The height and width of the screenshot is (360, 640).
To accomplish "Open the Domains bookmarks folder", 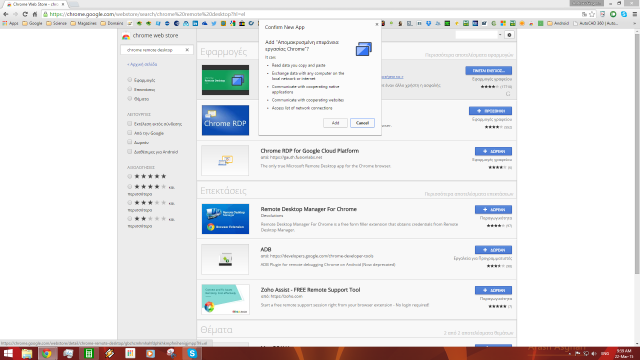I will [112, 23].
